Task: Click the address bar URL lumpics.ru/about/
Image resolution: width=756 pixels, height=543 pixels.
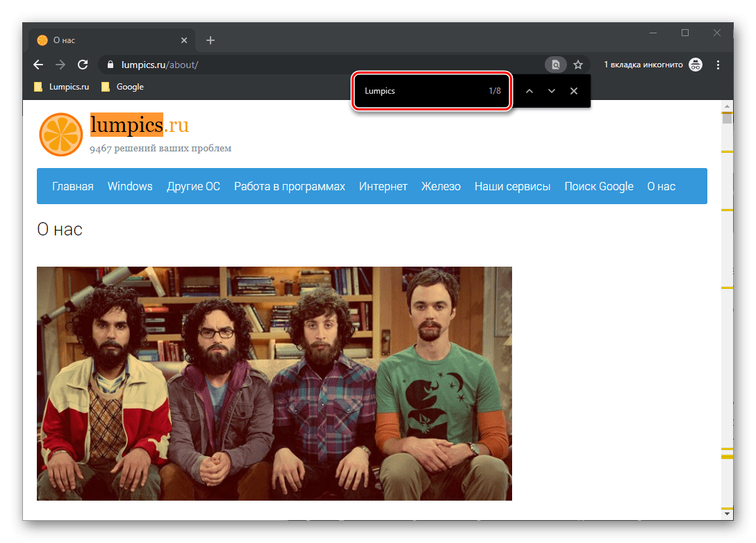Action: 160,65
